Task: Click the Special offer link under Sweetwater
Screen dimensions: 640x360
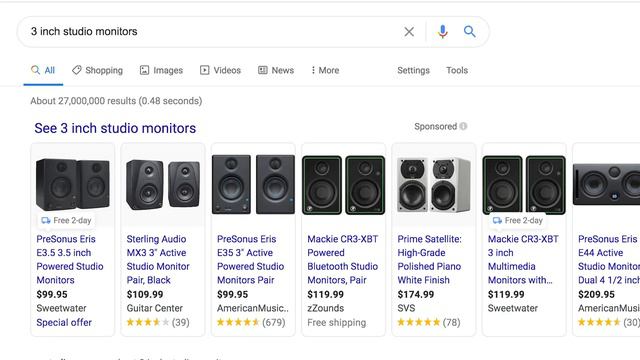Action: 64,322
